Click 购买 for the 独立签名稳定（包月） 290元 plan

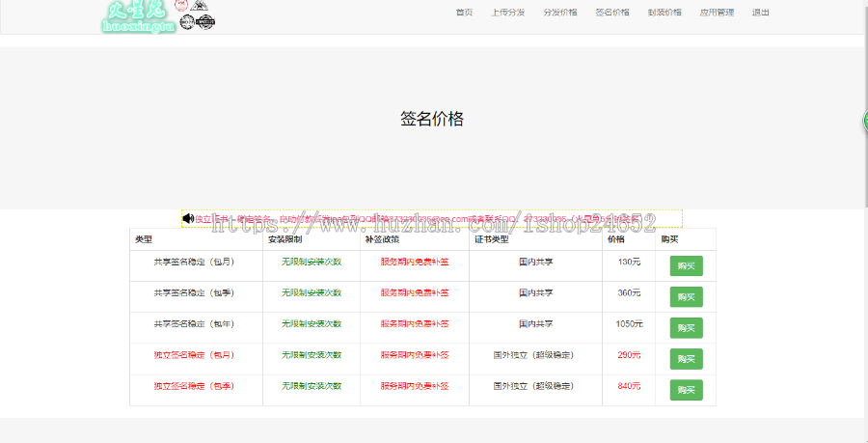686,359
